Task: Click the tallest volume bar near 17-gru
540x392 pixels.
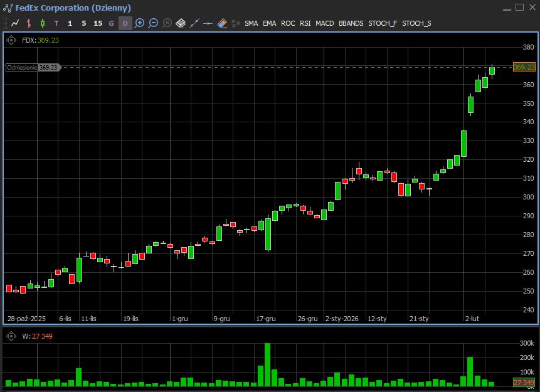Action: tap(267, 364)
